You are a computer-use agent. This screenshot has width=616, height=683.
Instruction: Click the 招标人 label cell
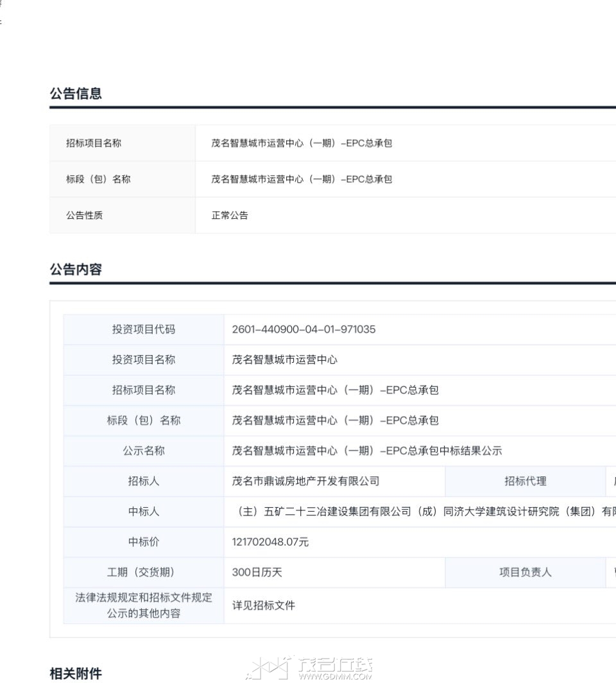tap(143, 481)
